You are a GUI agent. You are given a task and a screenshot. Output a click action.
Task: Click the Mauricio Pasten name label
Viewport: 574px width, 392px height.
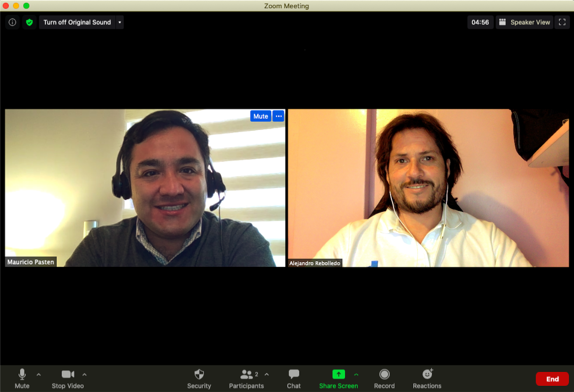coord(30,262)
